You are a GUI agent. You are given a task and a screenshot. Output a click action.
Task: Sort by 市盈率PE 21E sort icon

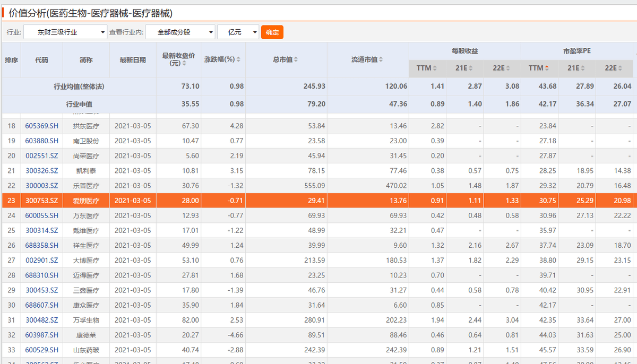click(583, 68)
